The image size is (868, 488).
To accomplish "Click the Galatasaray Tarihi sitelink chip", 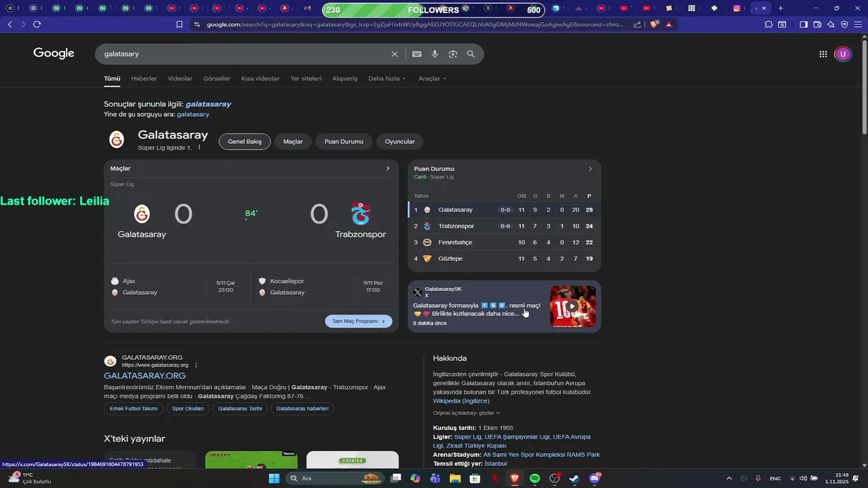I will point(240,409).
